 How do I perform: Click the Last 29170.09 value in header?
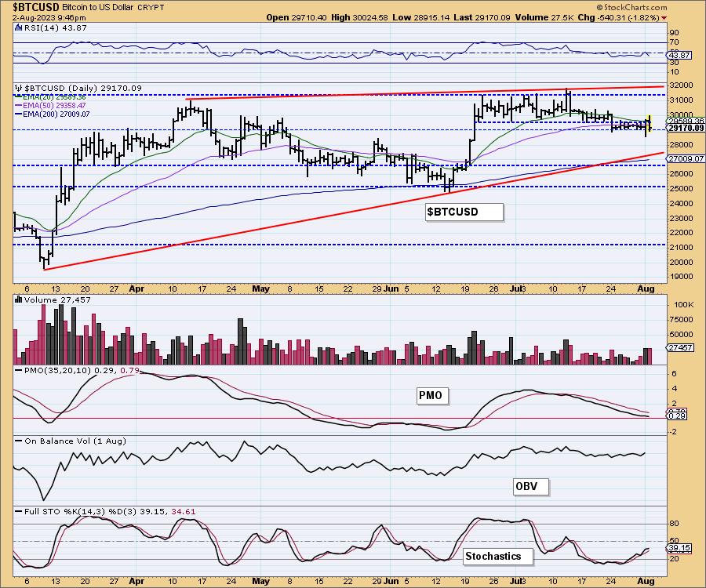[482, 17]
